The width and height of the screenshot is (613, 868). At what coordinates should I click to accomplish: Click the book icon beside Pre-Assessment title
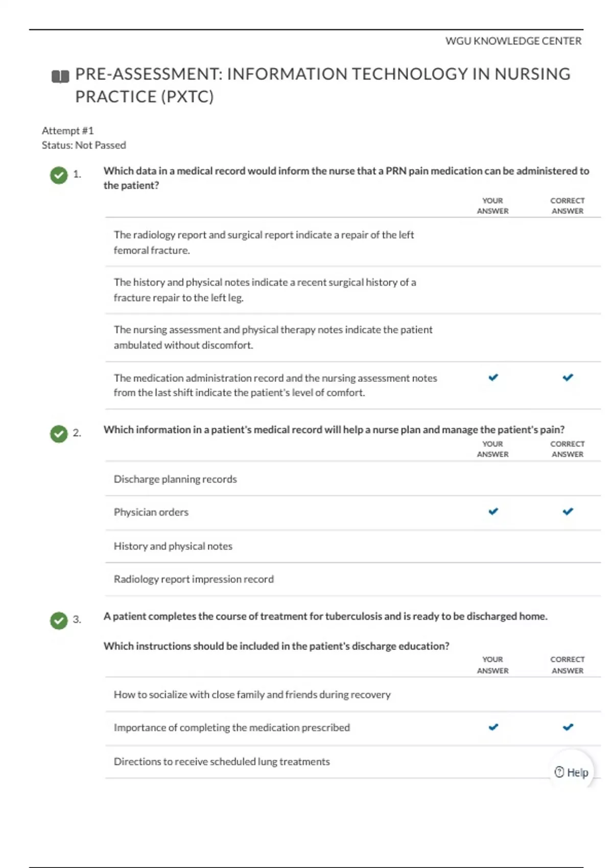60,77
